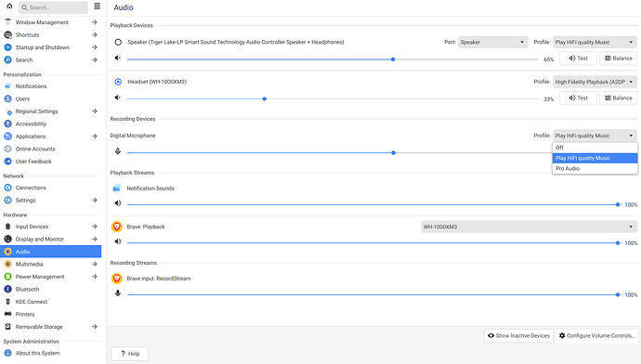Click the Brave icon beside RecordStream
Viewport: 641px width, 364px height.
coord(117,279)
